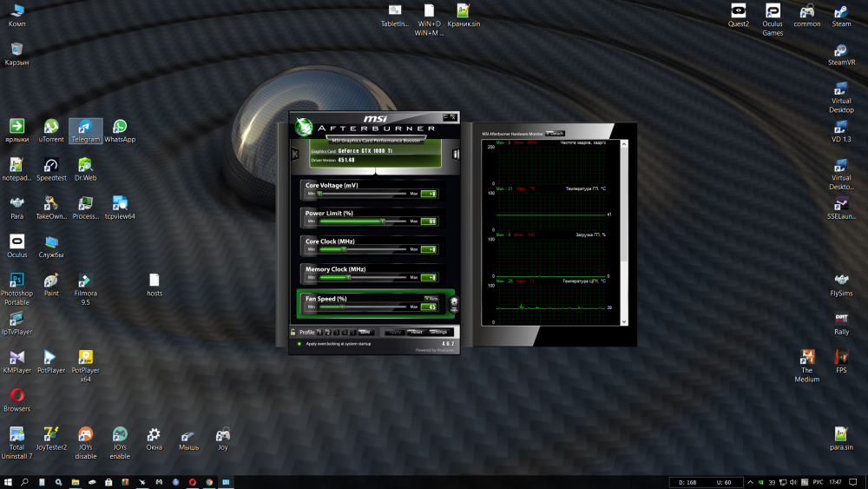Select profile slot 2
868x489 pixels.
(328, 332)
